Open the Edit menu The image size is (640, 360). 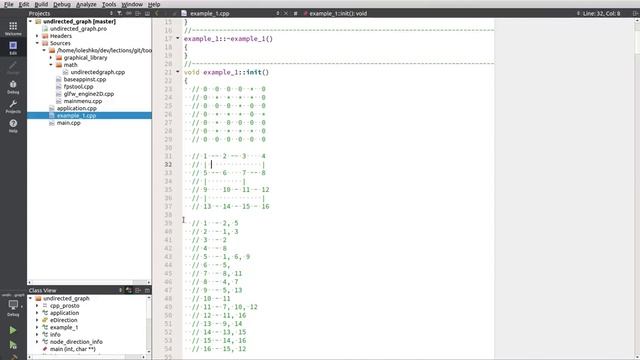tap(24, 4)
